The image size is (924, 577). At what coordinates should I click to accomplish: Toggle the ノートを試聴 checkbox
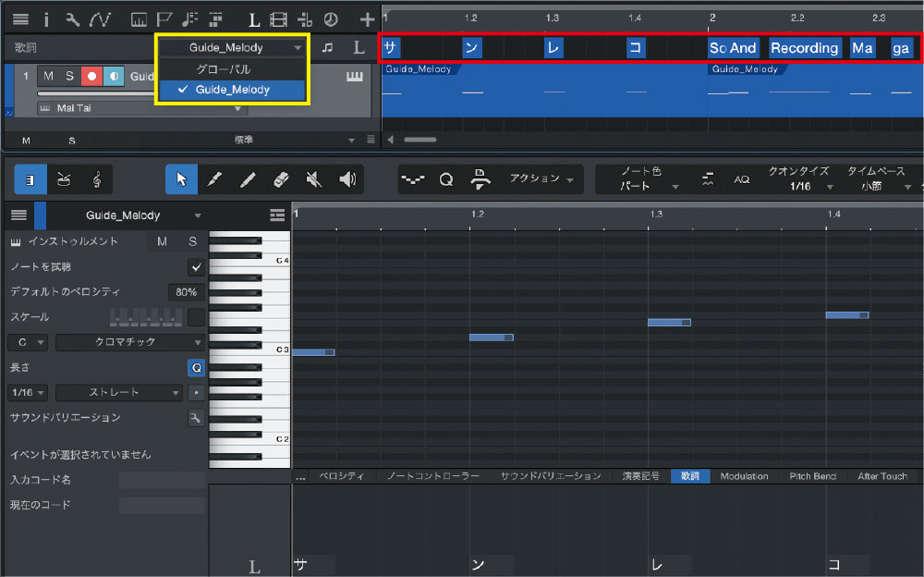pyautogui.click(x=195, y=266)
